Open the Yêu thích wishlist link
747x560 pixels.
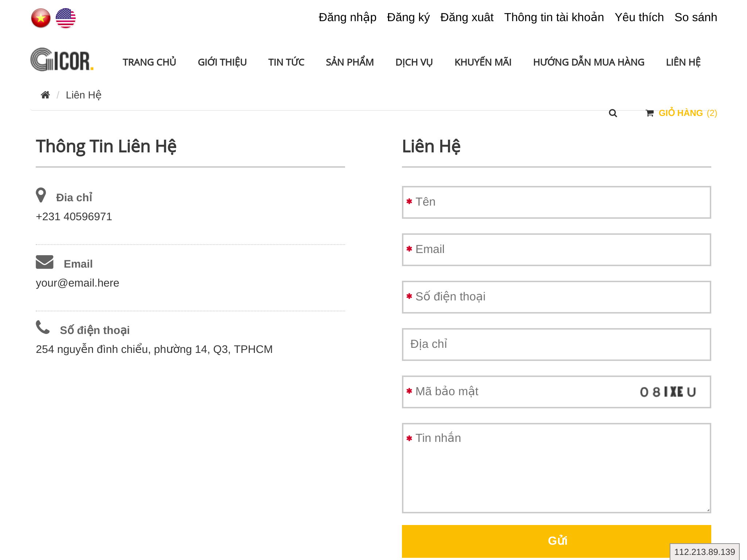click(639, 17)
